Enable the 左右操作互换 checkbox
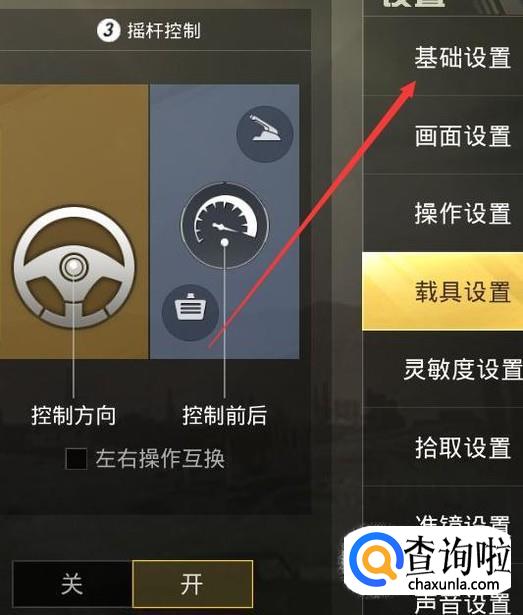The height and width of the screenshot is (615, 523). pos(76,459)
